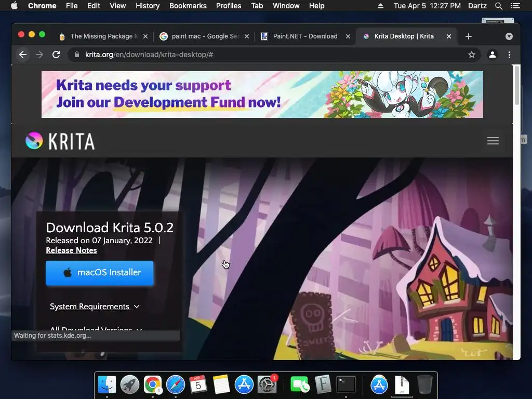Open the Notification Center list icon
Image resolution: width=532 pixels, height=399 pixels.
click(515, 6)
